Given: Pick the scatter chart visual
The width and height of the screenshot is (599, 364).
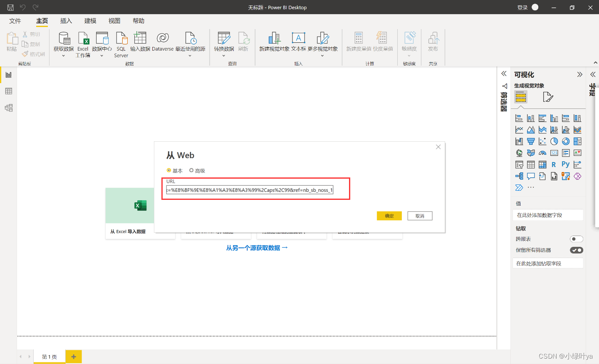Looking at the screenshot, I should coord(542,141).
